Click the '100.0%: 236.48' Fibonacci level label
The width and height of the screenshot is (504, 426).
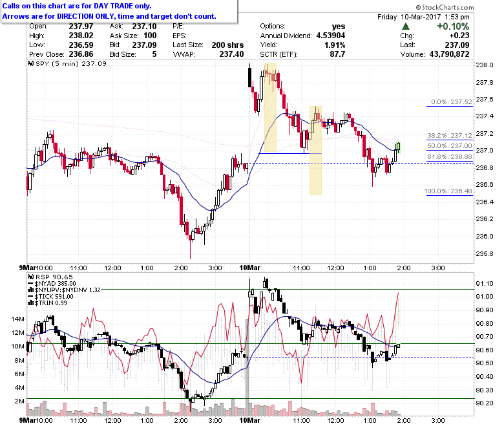tap(448, 191)
